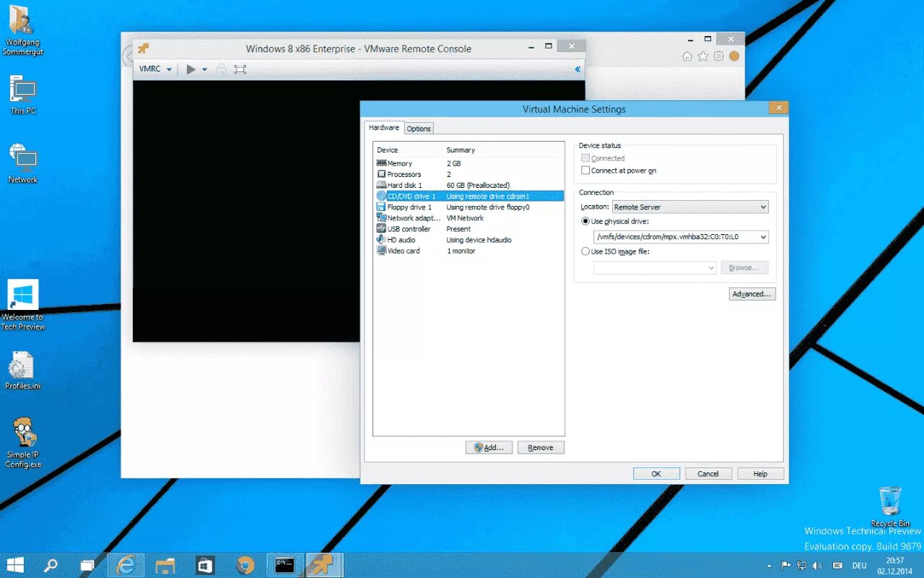This screenshot has height=578, width=924.
Task: Click "60 GB (Preallocated)" summary text
Action: 478,185
